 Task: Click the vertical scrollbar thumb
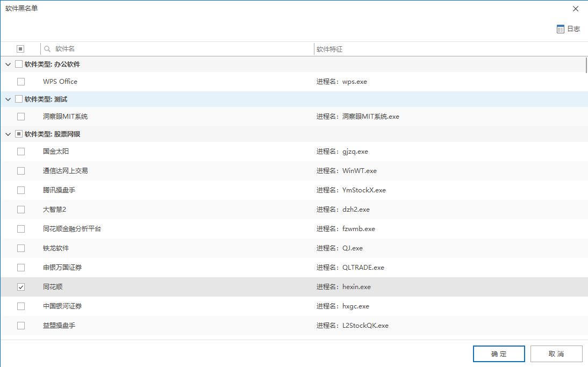coord(586,65)
